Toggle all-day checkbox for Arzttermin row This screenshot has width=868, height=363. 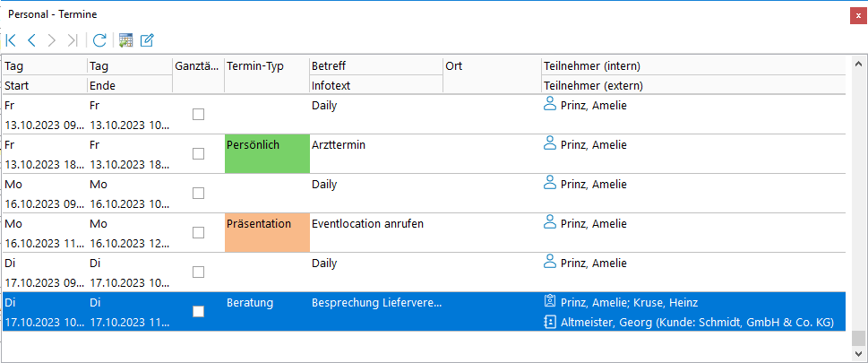198,153
